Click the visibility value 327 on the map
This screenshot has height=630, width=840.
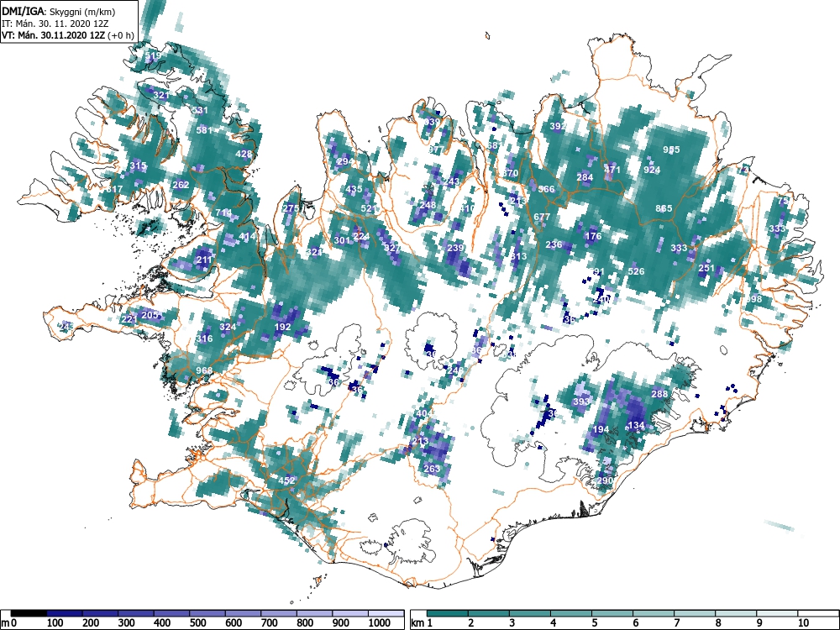(392, 248)
